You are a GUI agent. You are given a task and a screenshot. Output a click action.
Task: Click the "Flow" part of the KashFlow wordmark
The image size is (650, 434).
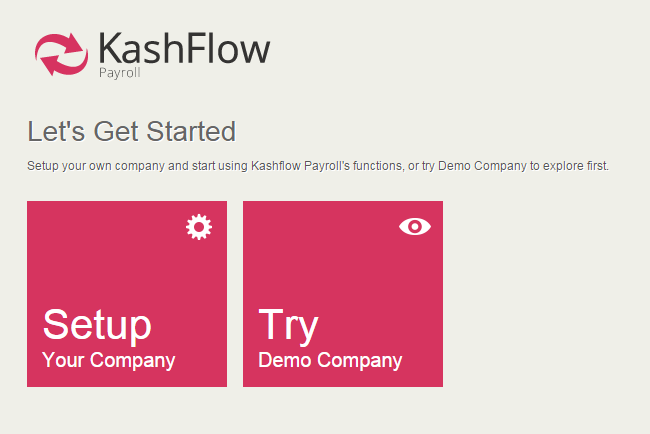tap(232, 47)
